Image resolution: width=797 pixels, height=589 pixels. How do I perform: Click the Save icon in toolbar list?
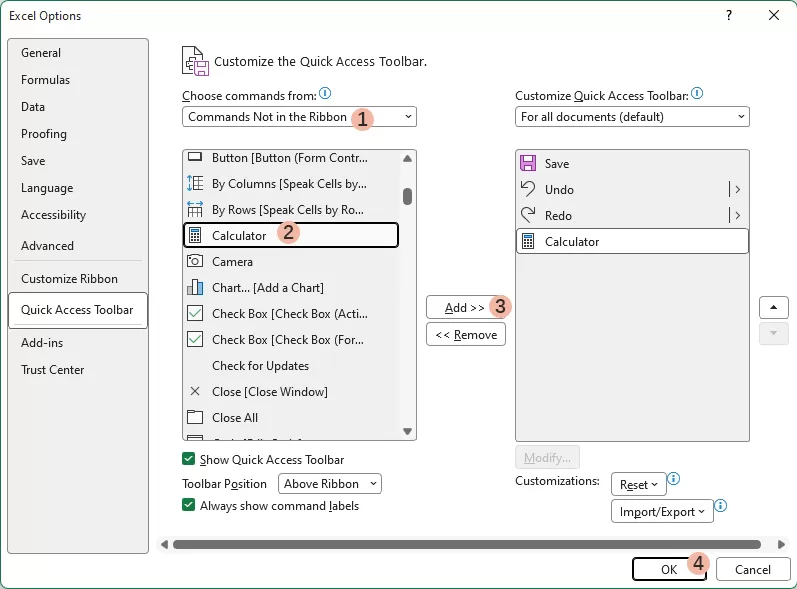point(528,163)
